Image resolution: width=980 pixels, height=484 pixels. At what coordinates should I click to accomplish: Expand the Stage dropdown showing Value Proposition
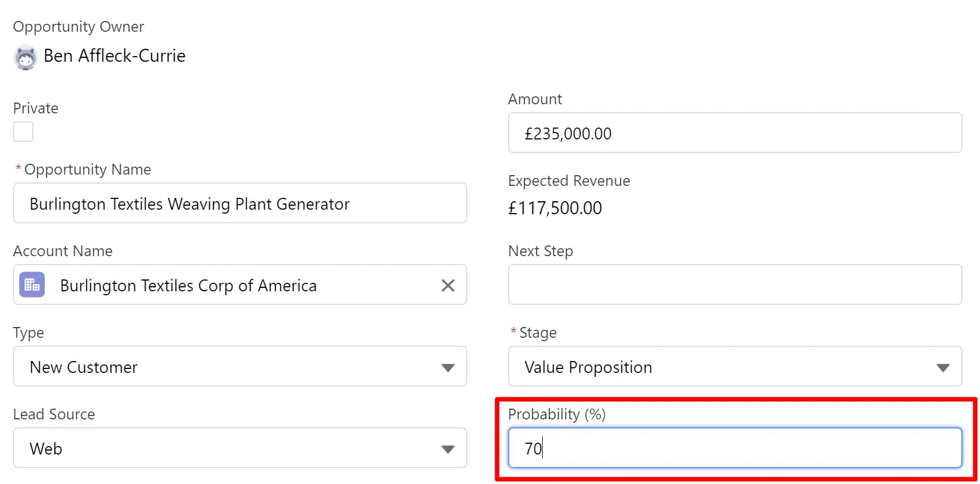tap(735, 367)
